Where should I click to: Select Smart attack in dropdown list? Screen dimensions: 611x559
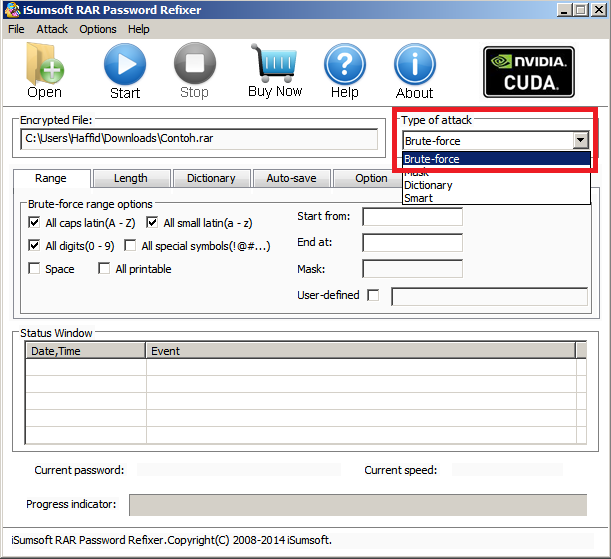496,198
